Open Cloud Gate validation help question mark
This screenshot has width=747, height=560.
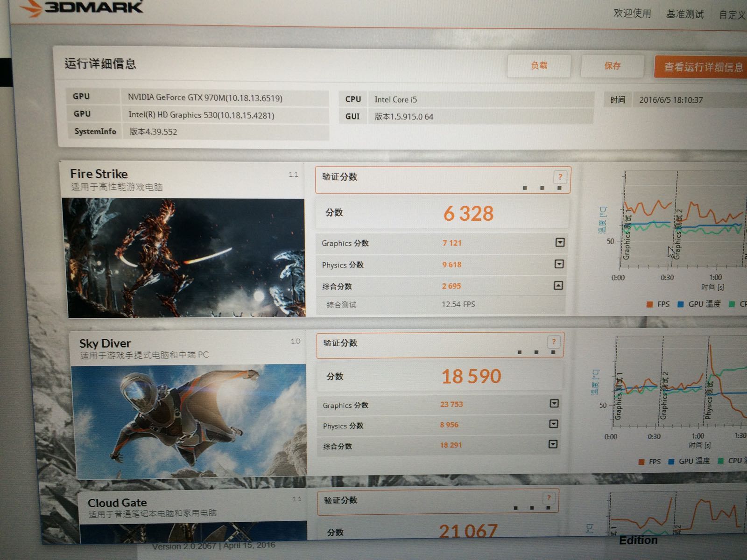pos(549,497)
